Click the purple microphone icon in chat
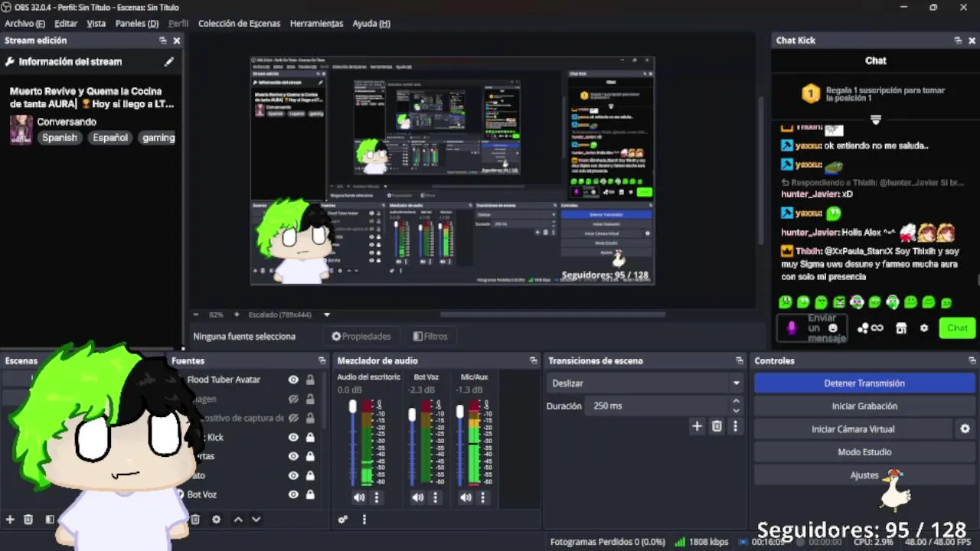The width and height of the screenshot is (980, 551). point(792,328)
